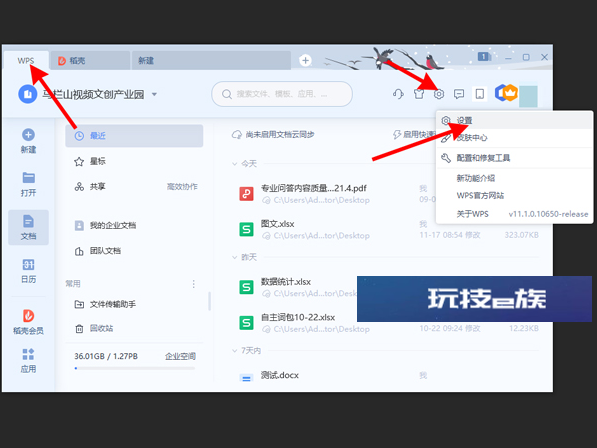Click the plus button to add new tab
This screenshot has width=597, height=448.
[x=305, y=61]
